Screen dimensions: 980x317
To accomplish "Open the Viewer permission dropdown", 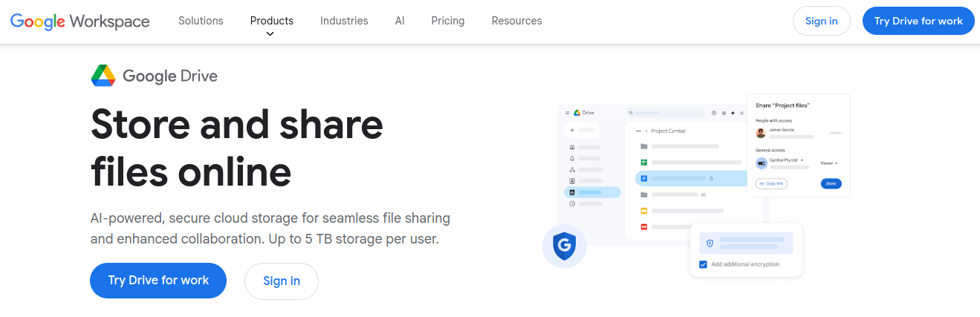I will 828,163.
